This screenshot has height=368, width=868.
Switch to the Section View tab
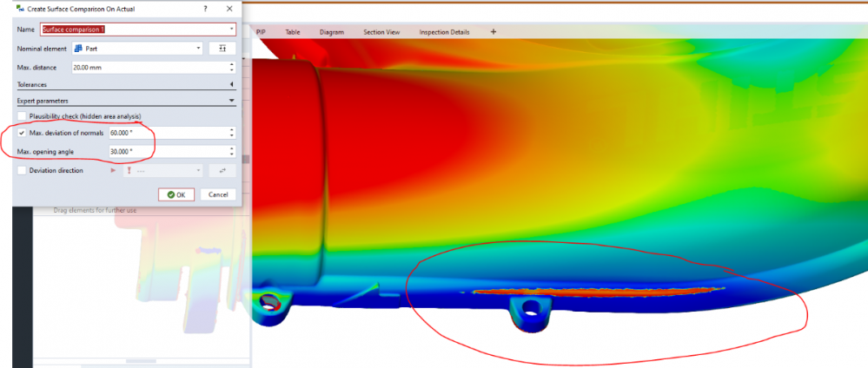click(x=381, y=32)
